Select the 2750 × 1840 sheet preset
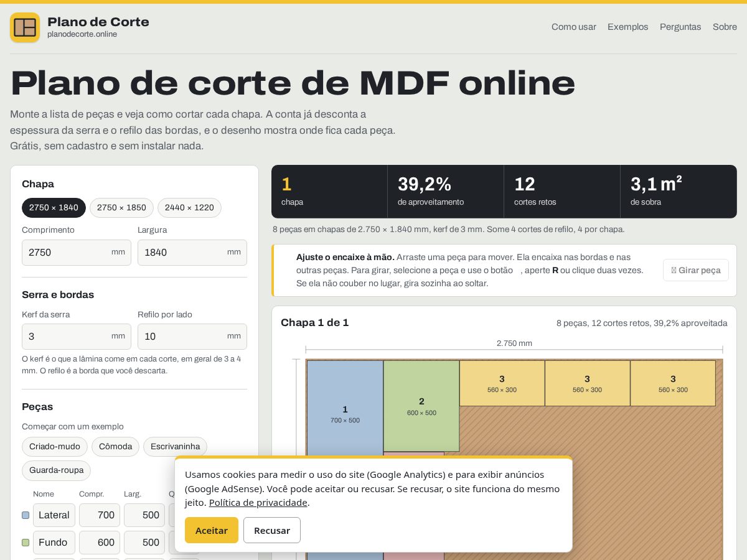 point(54,208)
